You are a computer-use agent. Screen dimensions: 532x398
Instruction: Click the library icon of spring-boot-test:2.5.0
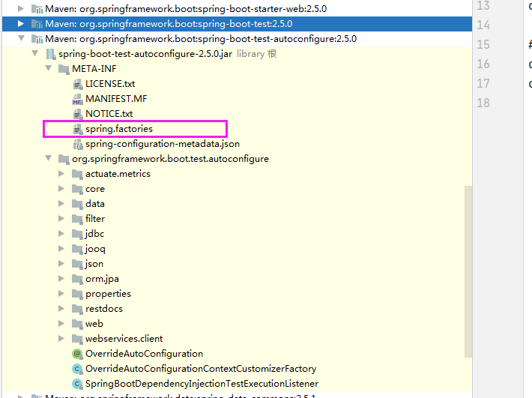[x=37, y=24]
